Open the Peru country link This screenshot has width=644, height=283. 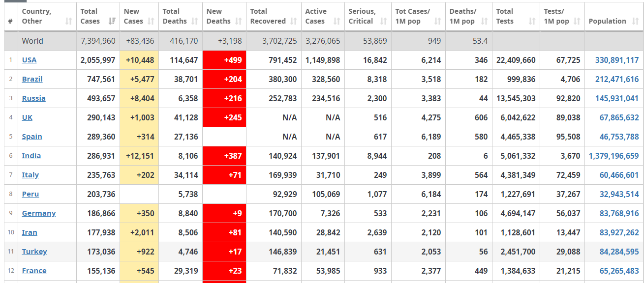pyautogui.click(x=30, y=194)
